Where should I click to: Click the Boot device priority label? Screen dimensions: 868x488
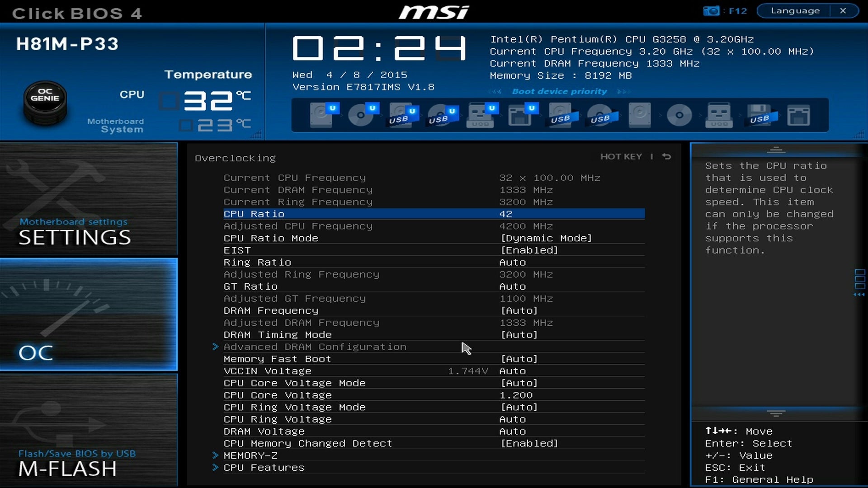click(x=559, y=91)
